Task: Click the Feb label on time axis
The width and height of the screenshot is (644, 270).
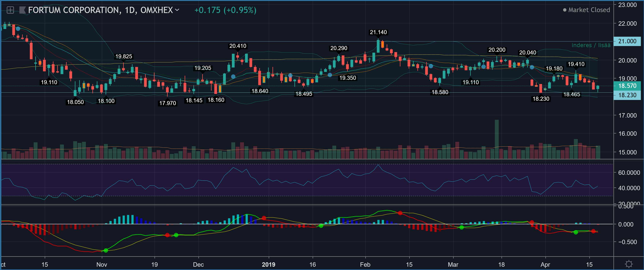Action: [365, 264]
